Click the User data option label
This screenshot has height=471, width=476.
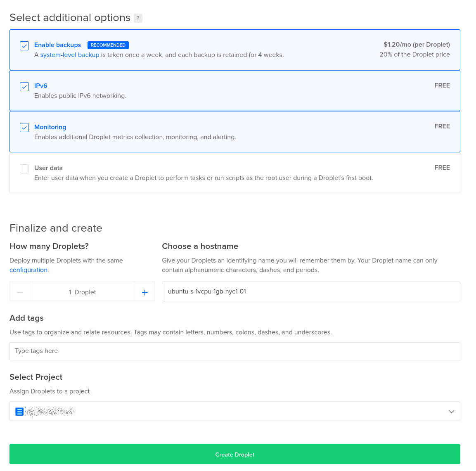click(48, 168)
